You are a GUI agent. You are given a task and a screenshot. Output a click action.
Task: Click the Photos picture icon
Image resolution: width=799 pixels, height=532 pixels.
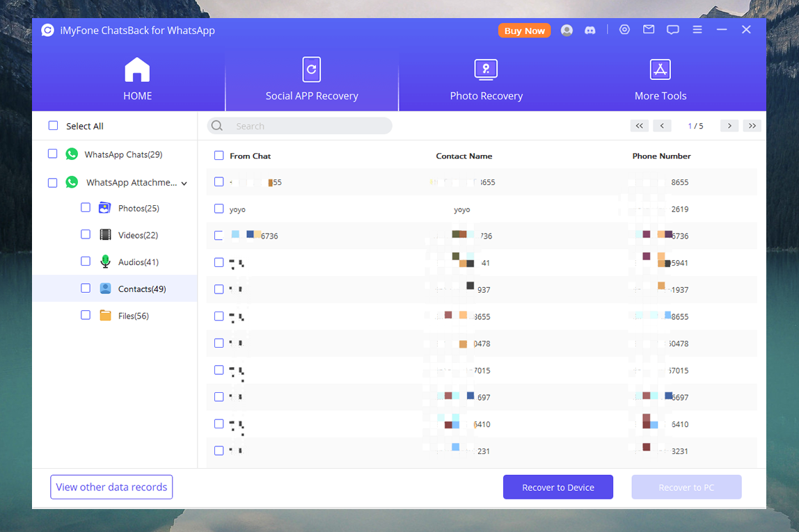(105, 208)
